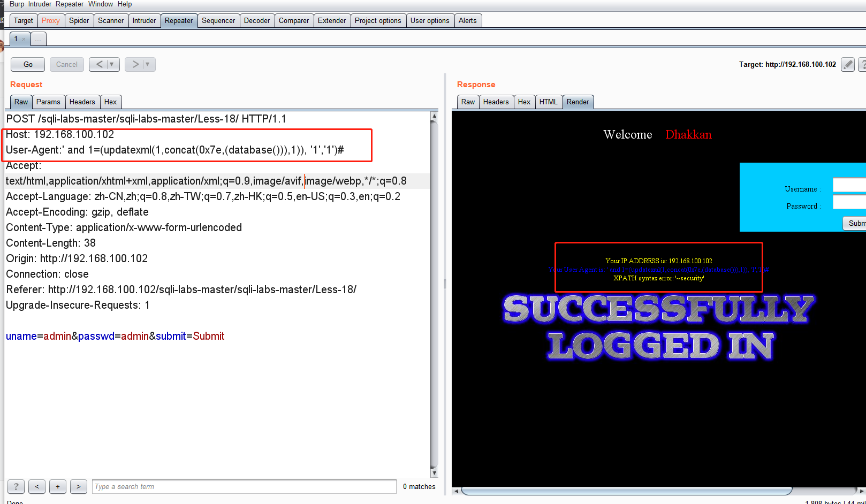This screenshot has width=866, height=504.
Task: Switch to User options tab
Action: [430, 21]
